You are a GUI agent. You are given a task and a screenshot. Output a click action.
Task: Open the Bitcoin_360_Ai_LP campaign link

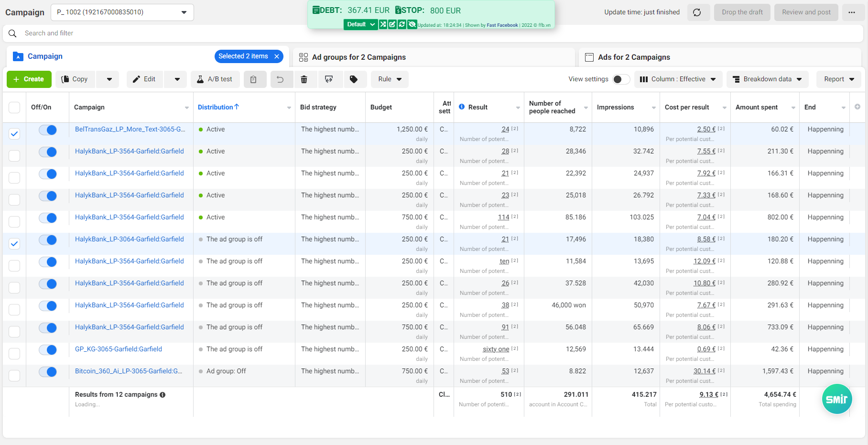[129, 371]
